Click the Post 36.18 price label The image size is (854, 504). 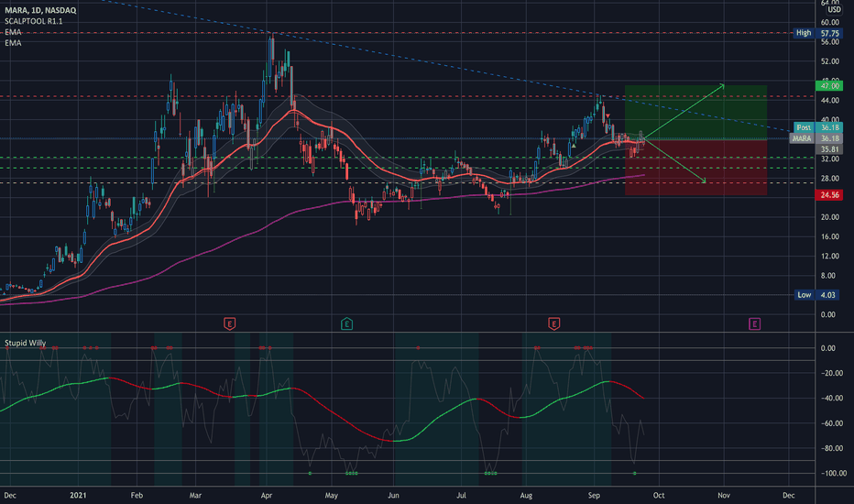point(818,127)
